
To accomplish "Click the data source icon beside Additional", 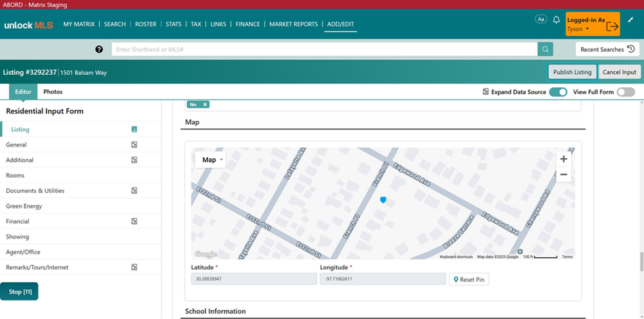I will click(135, 159).
